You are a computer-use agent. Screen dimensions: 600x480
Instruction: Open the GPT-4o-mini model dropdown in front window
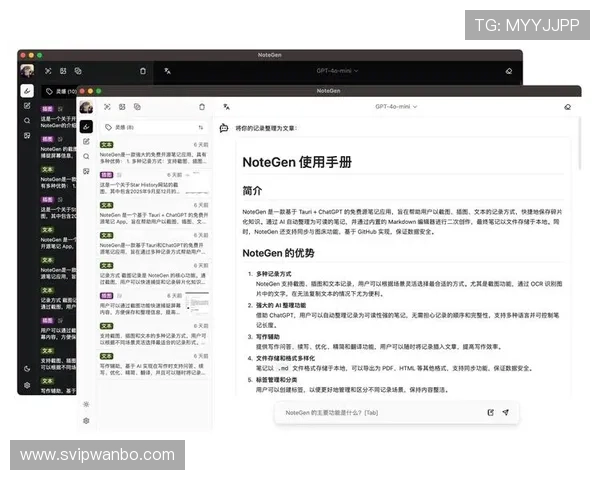click(x=396, y=106)
